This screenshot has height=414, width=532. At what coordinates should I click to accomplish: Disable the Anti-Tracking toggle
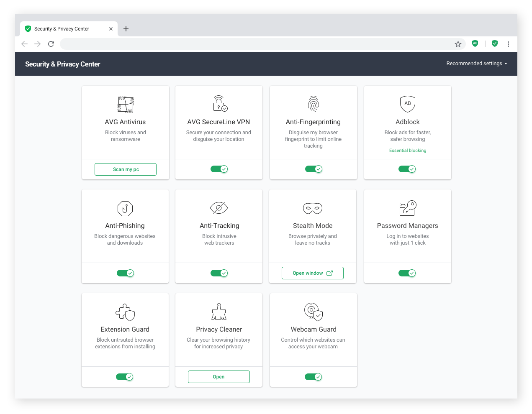point(219,273)
